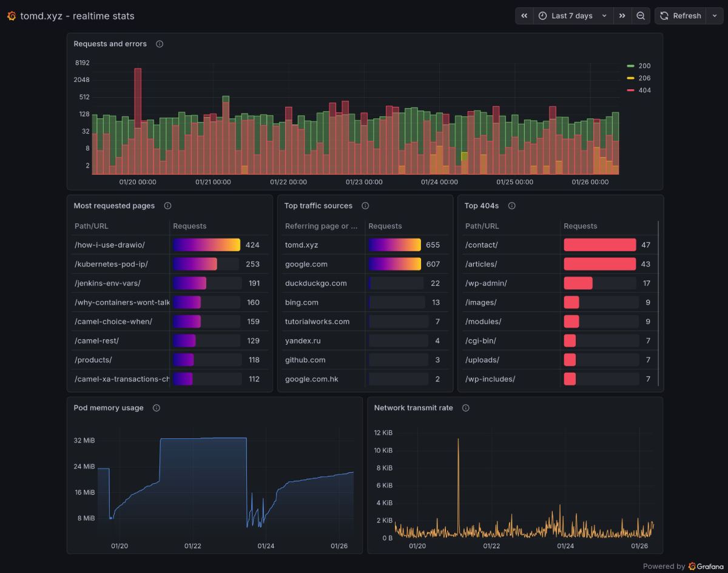
Task: Click the forward time-shift chevron
Action: [622, 16]
